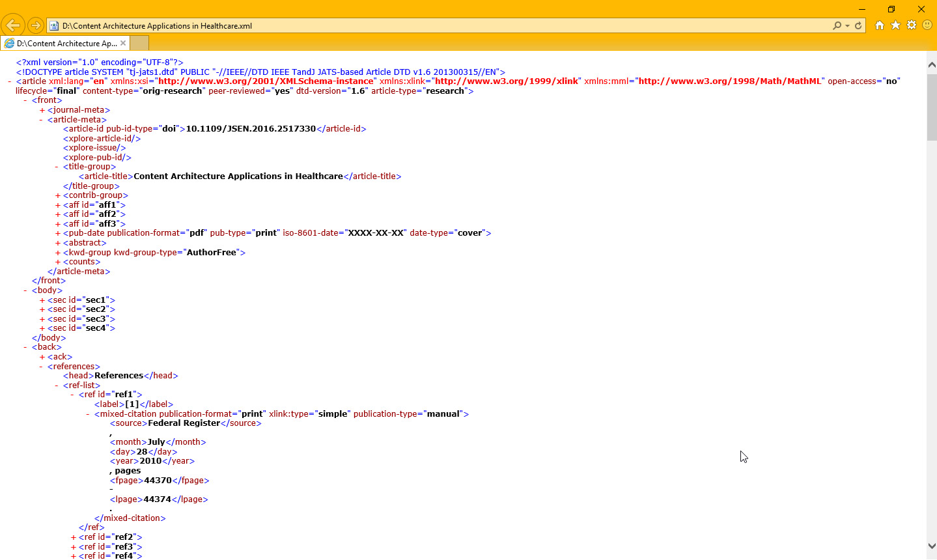The width and height of the screenshot is (937, 560).
Task: Open the Home icon in the toolbar
Action: pyautogui.click(x=880, y=25)
